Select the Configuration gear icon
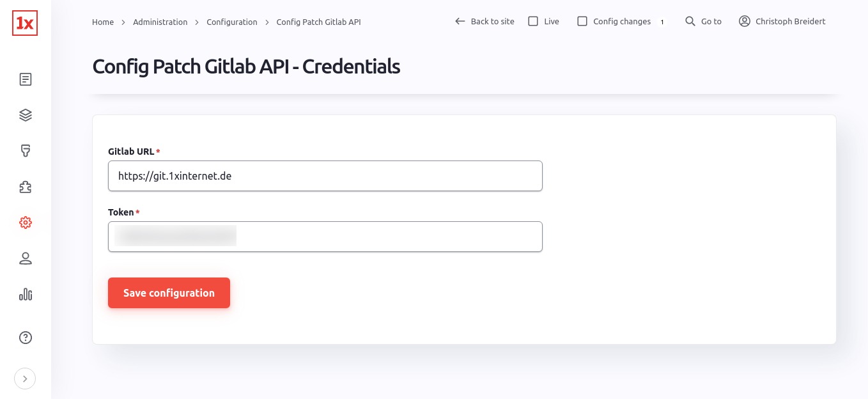The height and width of the screenshot is (399, 868). pyautogui.click(x=25, y=223)
